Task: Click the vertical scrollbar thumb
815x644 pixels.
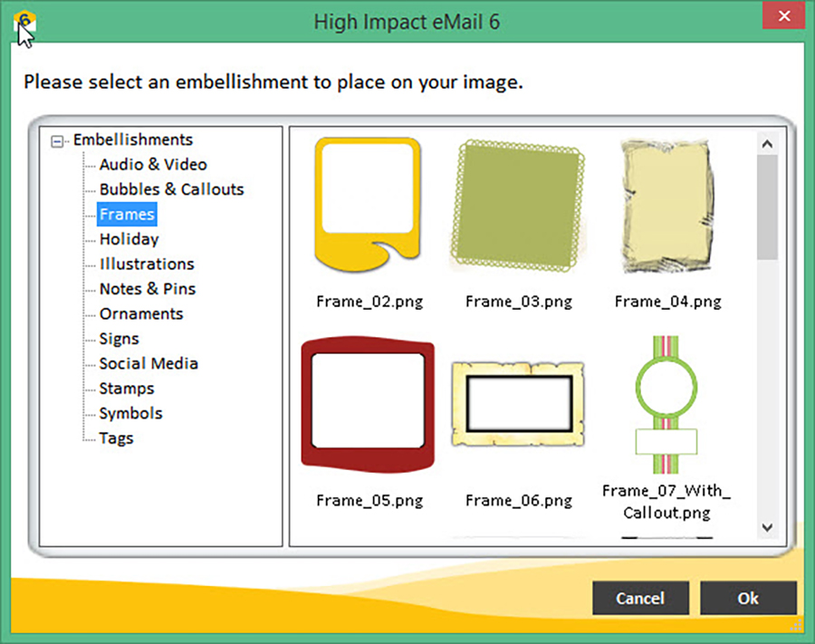Action: (x=767, y=207)
